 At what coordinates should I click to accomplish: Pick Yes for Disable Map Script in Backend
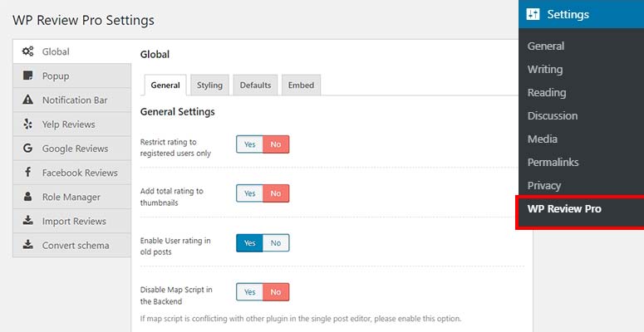(x=250, y=292)
